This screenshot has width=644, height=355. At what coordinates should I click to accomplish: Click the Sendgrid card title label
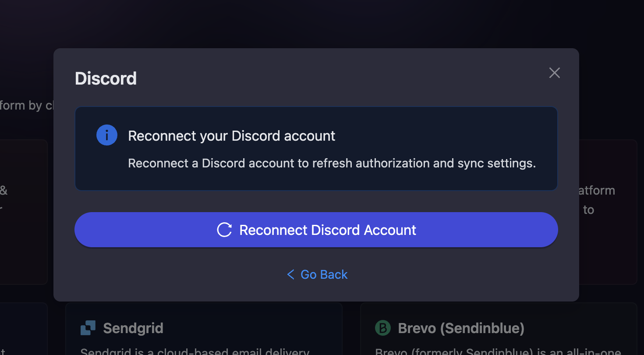[x=133, y=328]
